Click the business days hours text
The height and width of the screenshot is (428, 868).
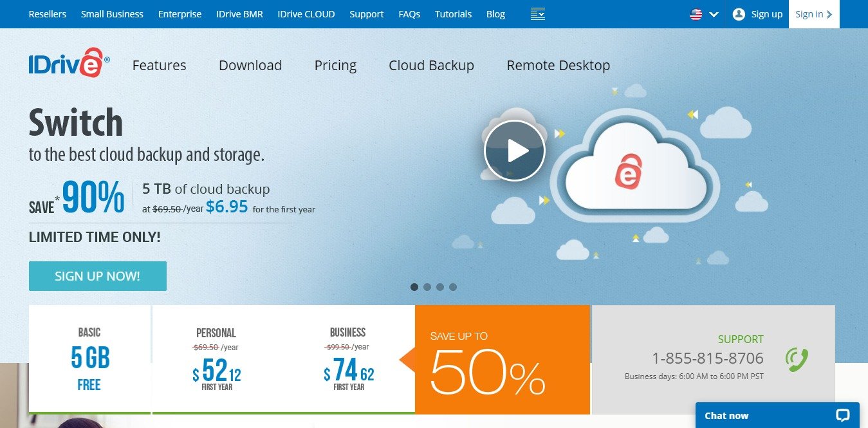[694, 377]
